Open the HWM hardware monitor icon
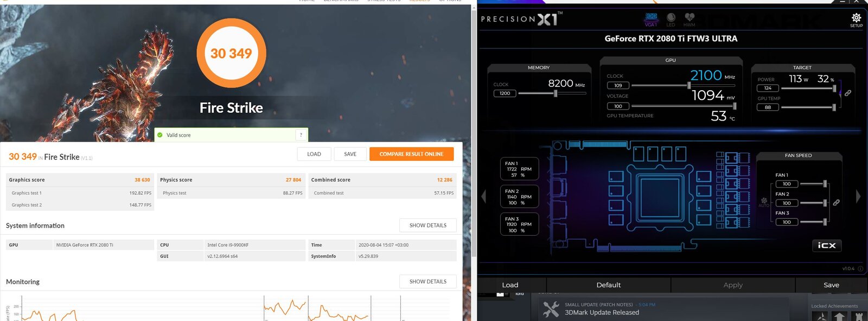 click(x=690, y=20)
